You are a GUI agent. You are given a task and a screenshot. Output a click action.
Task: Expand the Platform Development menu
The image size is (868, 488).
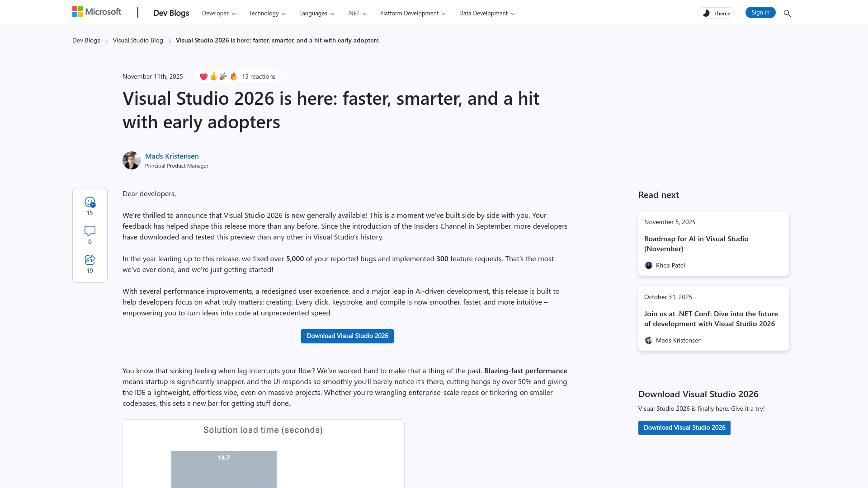[412, 13]
